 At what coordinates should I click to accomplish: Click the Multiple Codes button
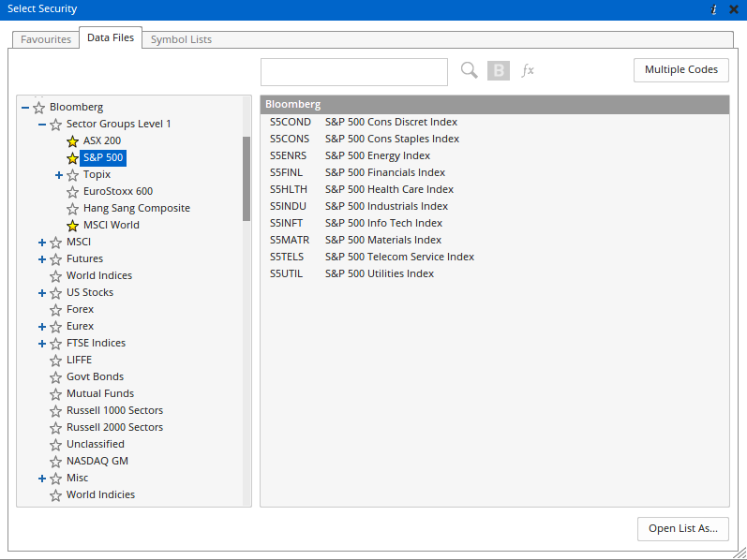click(681, 70)
